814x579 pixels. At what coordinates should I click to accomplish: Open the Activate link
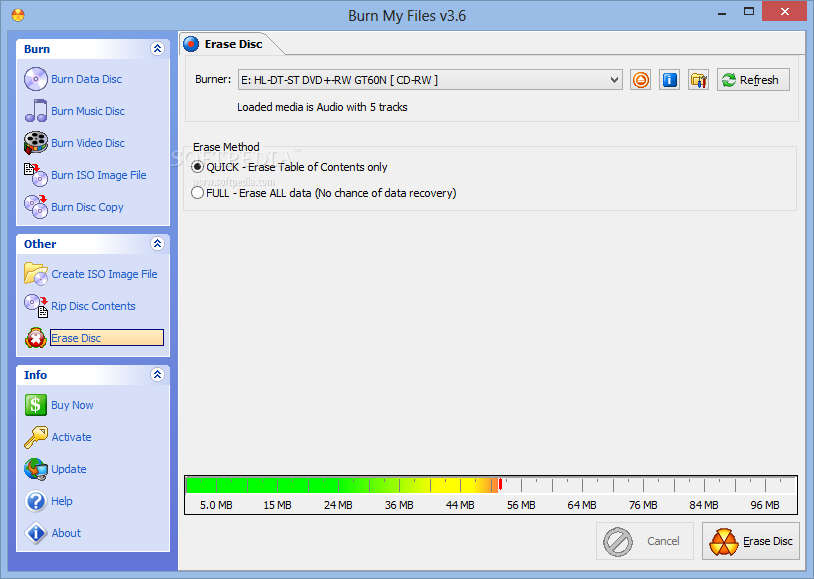pos(71,437)
